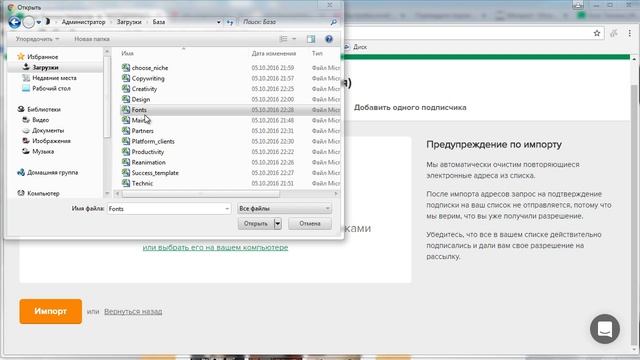The width and height of the screenshot is (640, 360).
Task: Click the Загрузки breadcrumb segment
Action: coord(129,22)
